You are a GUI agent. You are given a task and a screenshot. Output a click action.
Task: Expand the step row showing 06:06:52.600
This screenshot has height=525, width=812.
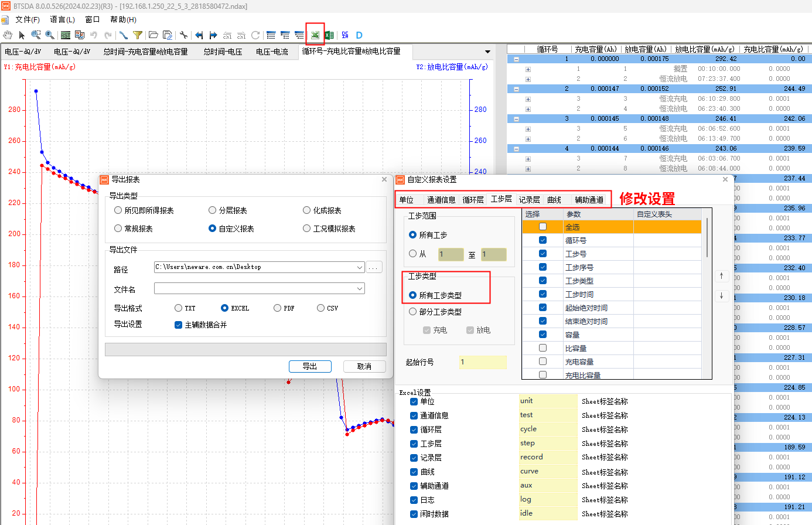[x=528, y=129]
